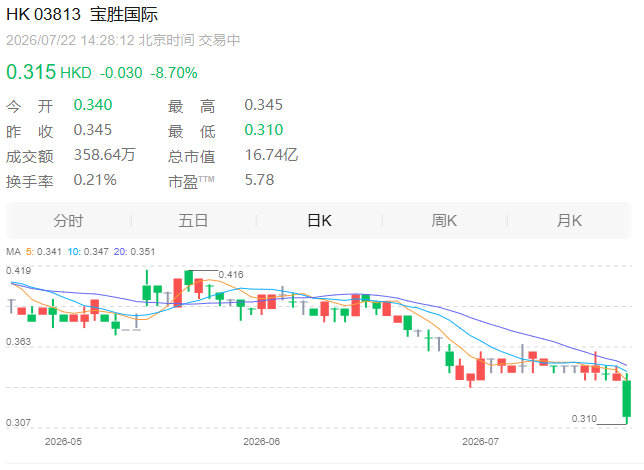
Task: Open the 五日 five-day chart tab
Action: pos(193,221)
